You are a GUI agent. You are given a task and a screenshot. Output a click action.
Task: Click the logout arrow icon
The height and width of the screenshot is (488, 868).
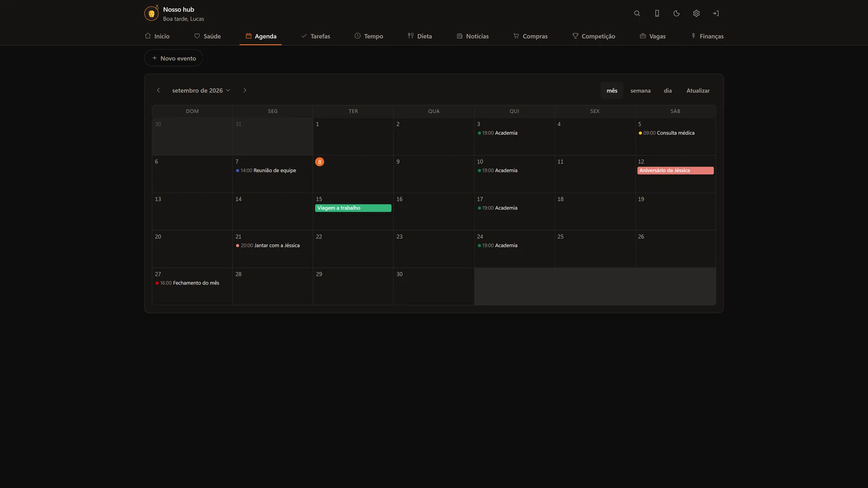(716, 14)
